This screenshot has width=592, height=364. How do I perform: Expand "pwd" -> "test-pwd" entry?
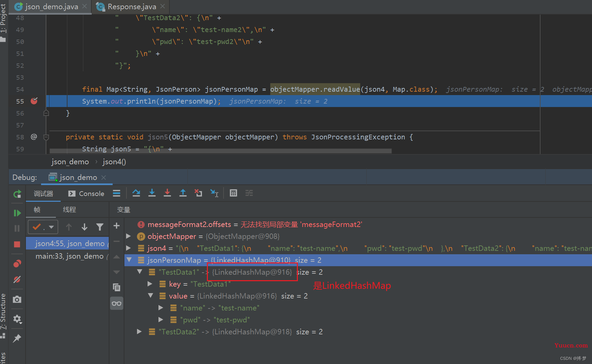click(161, 319)
